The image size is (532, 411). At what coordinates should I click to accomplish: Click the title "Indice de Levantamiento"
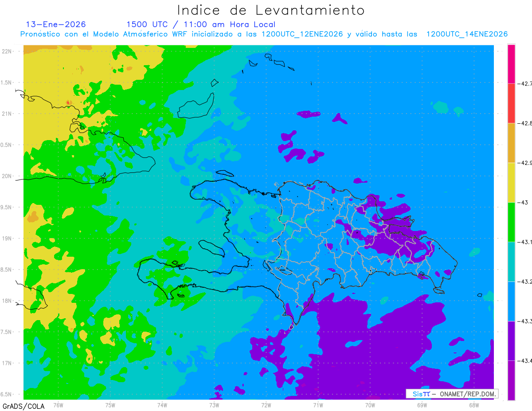tap(271, 10)
